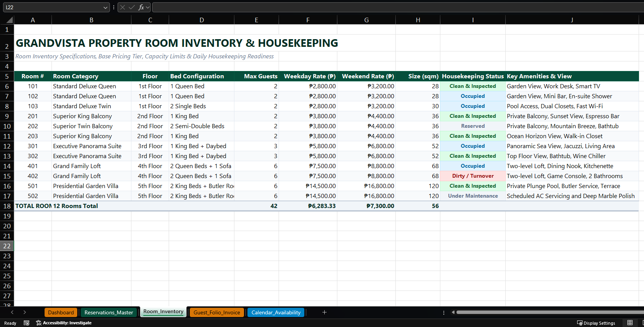Click the formula bar input field

398,7
